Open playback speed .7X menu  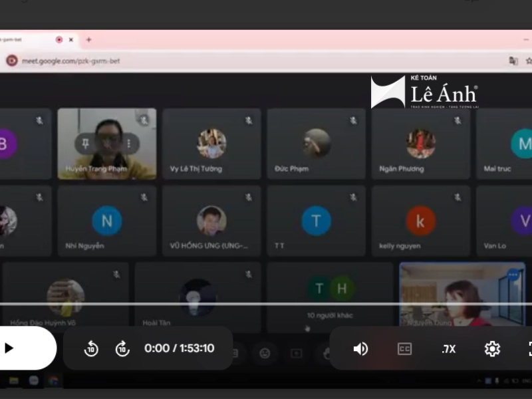[448, 348]
